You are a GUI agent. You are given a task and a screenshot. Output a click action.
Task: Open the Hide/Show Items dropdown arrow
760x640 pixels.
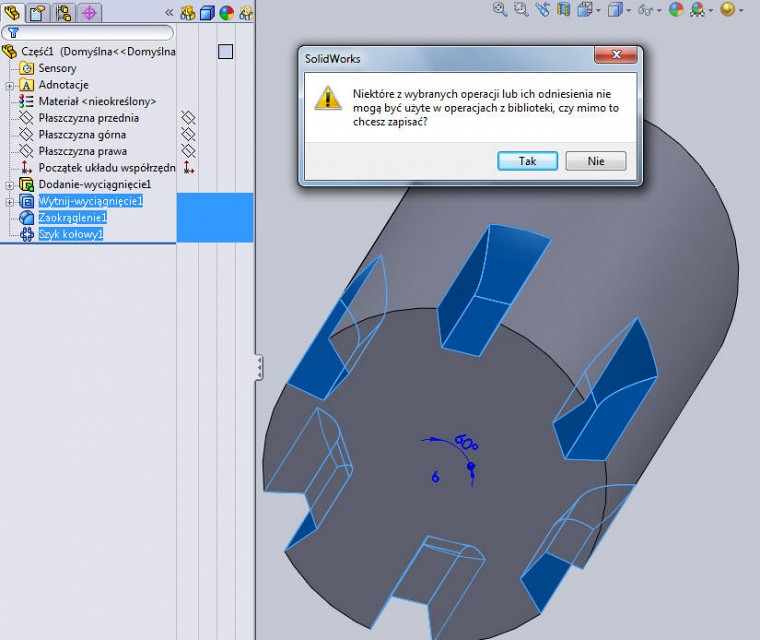pyautogui.click(x=659, y=10)
